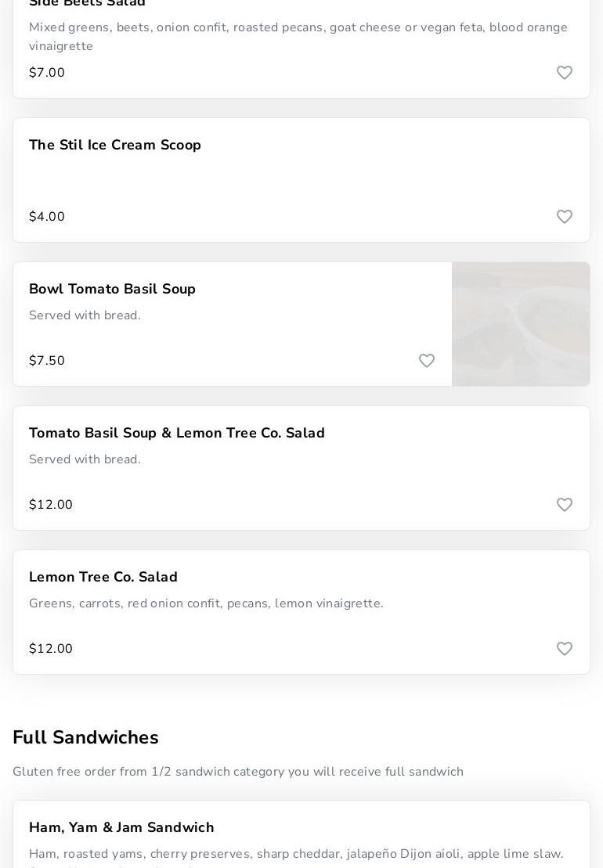Click Lemon Tree Co. Salad ingredients description
This screenshot has width=603, height=868.
206,603
